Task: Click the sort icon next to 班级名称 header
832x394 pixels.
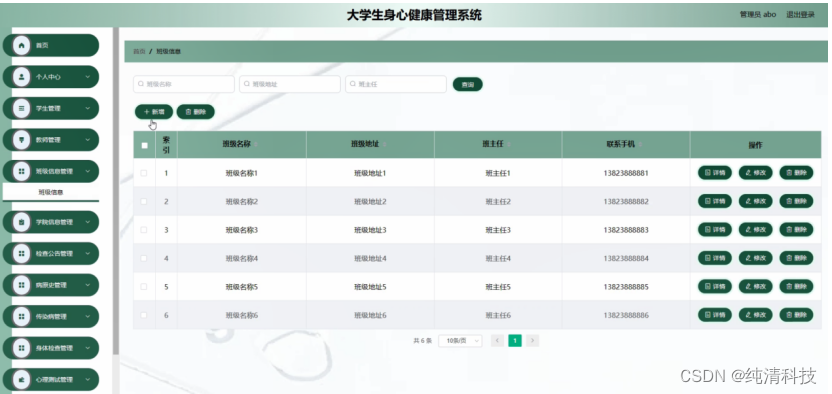Action: pos(256,144)
